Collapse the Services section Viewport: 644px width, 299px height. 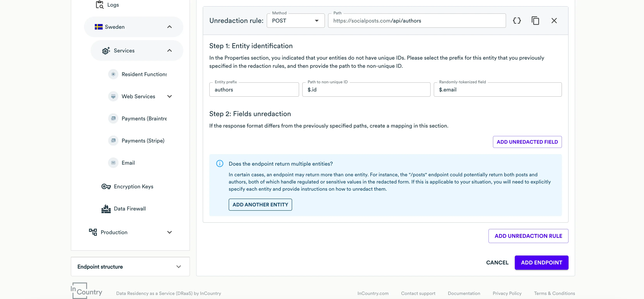coord(170,50)
